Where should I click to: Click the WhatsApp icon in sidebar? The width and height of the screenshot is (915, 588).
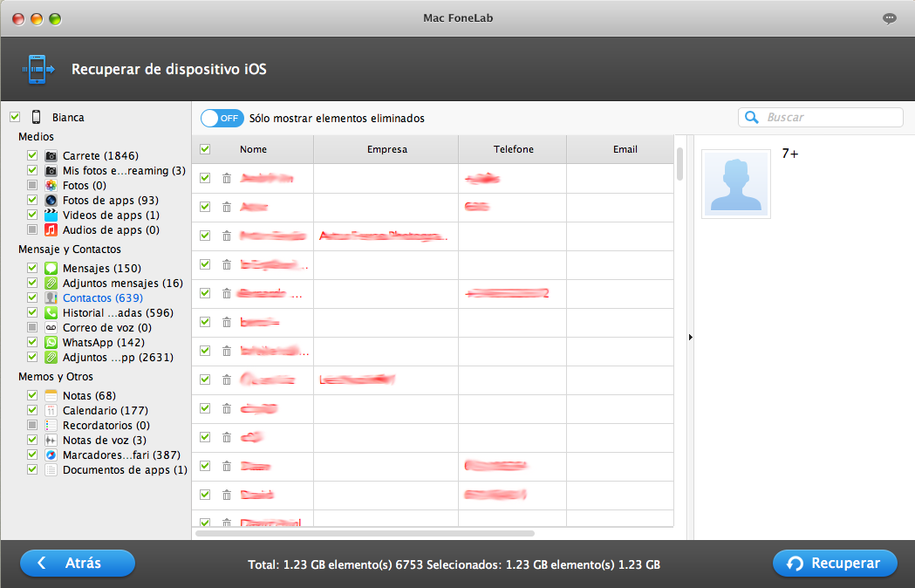point(51,342)
